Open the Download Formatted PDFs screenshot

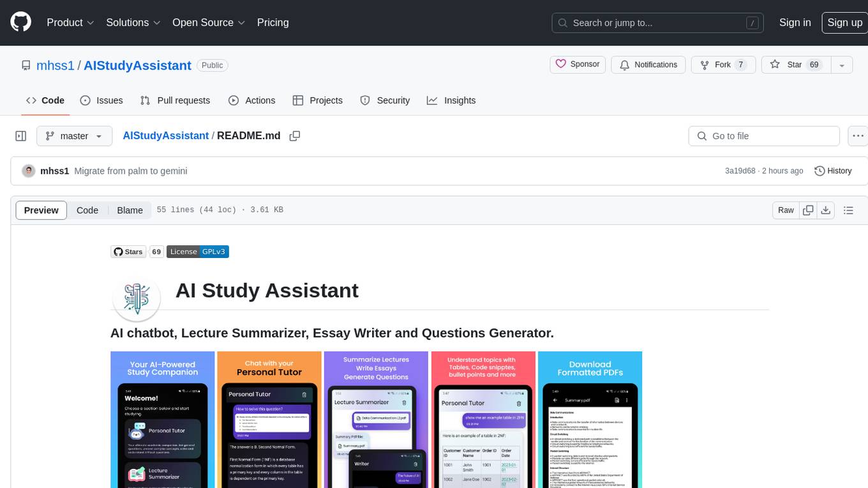590,420
